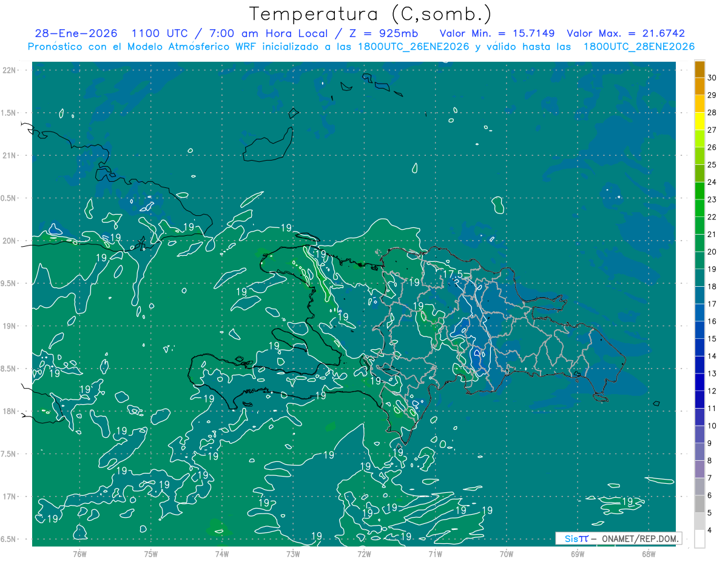Click the '1100 UTC' time label

(x=158, y=33)
